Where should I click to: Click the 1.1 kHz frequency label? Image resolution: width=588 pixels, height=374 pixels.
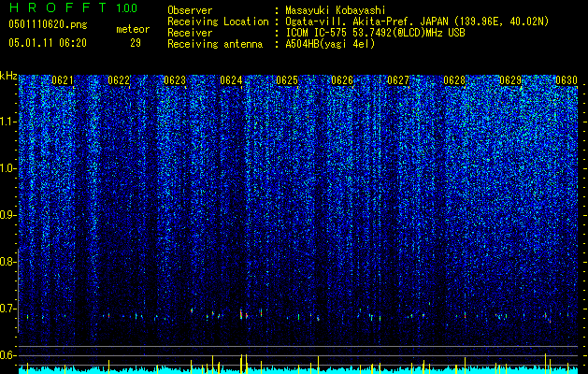8,122
